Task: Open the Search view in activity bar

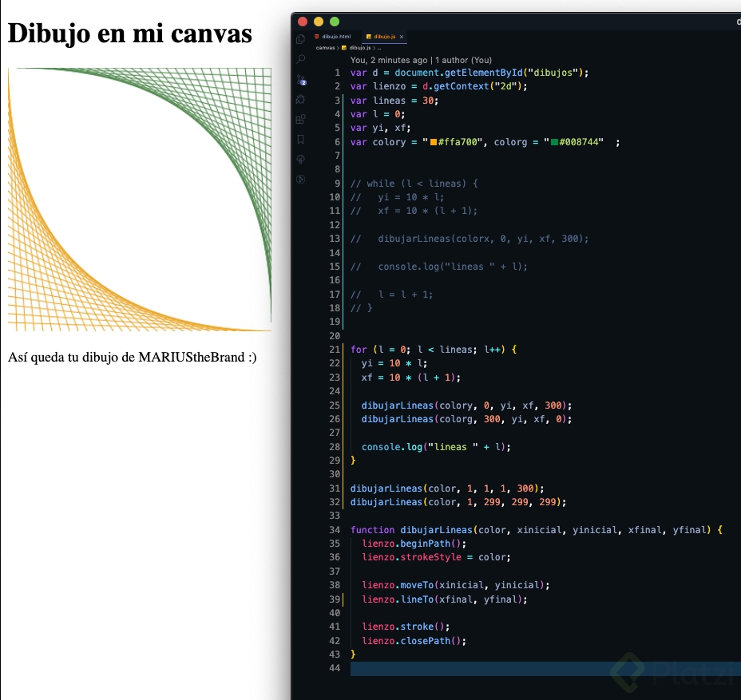Action: [300, 59]
